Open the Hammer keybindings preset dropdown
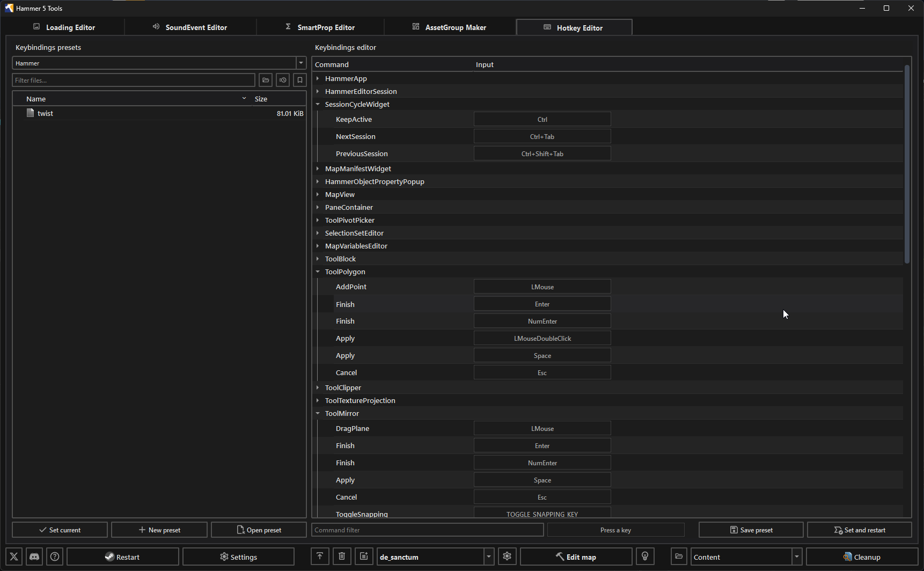The image size is (924, 571). point(301,63)
